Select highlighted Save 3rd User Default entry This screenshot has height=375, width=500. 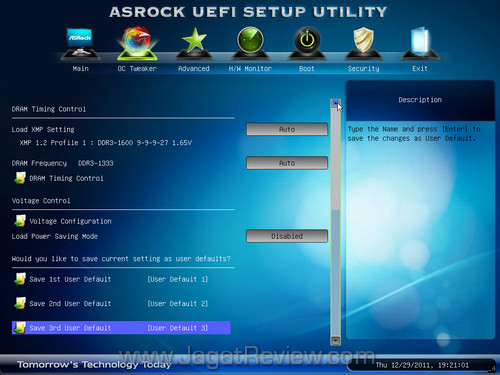(121, 328)
